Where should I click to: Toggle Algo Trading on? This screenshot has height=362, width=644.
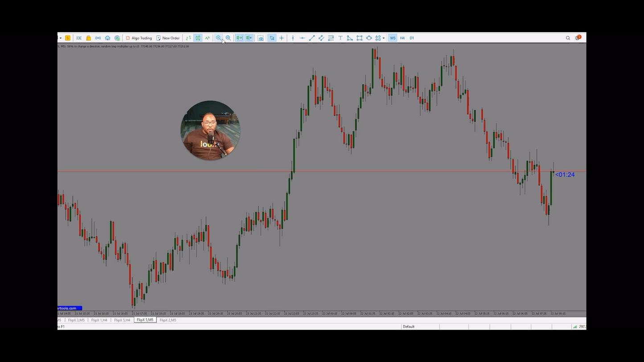139,38
